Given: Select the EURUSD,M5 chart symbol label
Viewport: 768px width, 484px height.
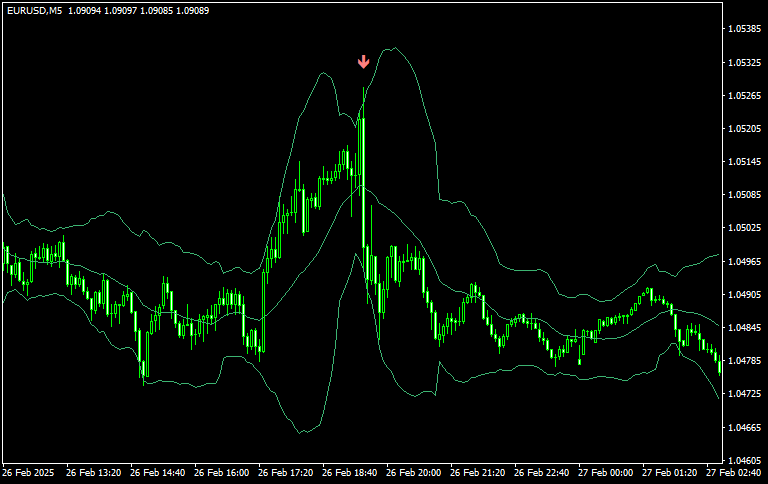Looking at the screenshot, I should [33, 10].
